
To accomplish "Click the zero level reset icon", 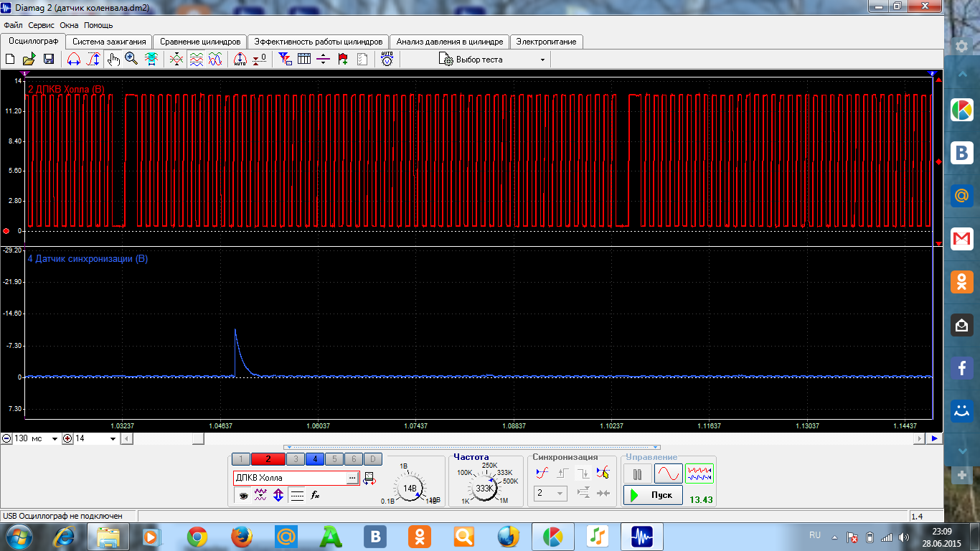I will 260,60.
